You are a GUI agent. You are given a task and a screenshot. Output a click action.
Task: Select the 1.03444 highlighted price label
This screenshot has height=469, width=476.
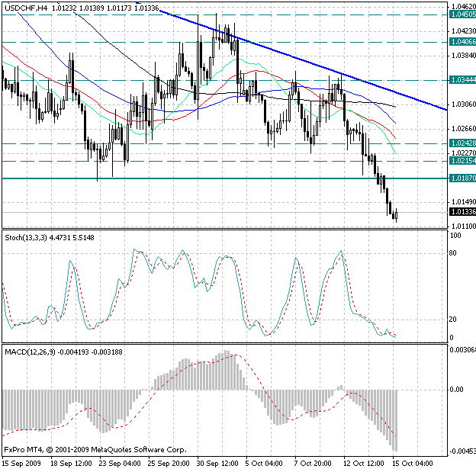[x=462, y=79]
